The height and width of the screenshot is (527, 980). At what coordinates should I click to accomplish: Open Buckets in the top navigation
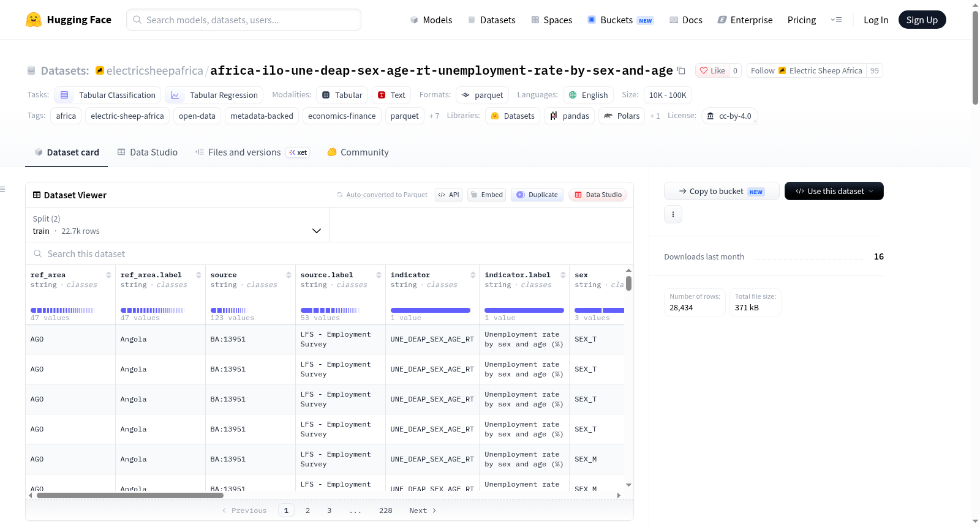[620, 20]
